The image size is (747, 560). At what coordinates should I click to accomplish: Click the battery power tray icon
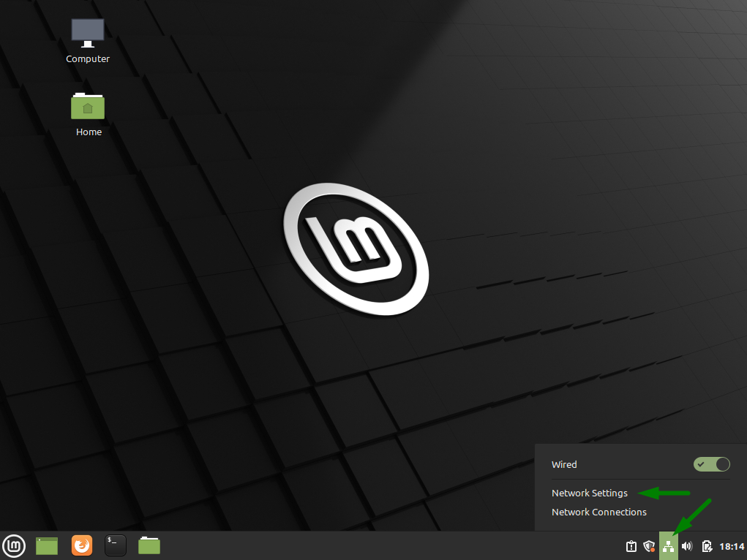pos(707,546)
